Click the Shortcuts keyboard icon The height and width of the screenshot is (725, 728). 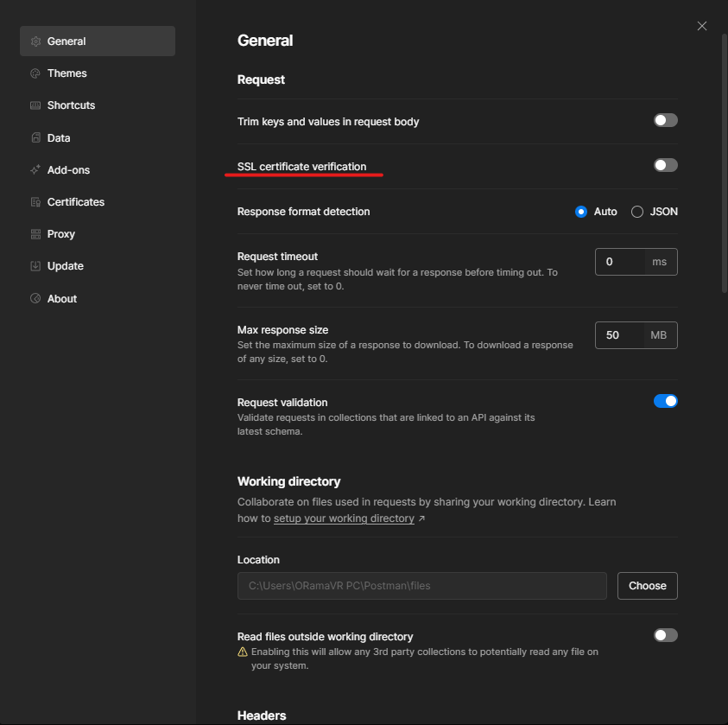coord(35,105)
